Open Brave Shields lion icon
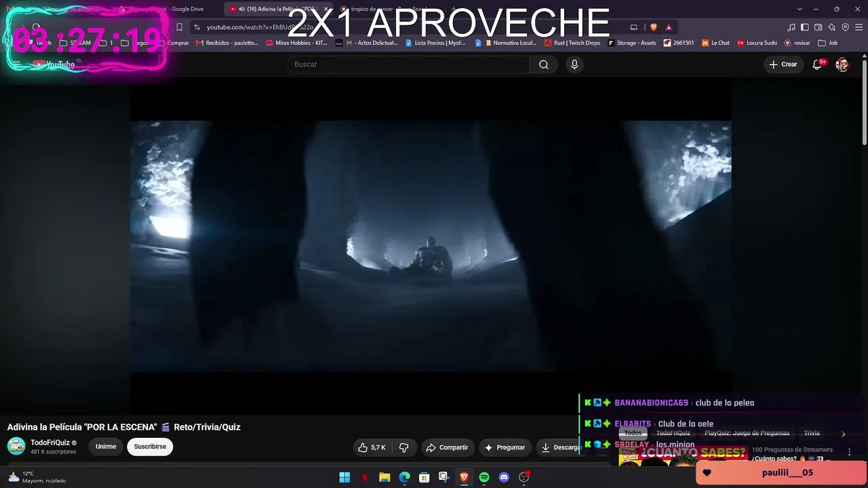Viewport: 868px width, 488px height. tap(654, 27)
